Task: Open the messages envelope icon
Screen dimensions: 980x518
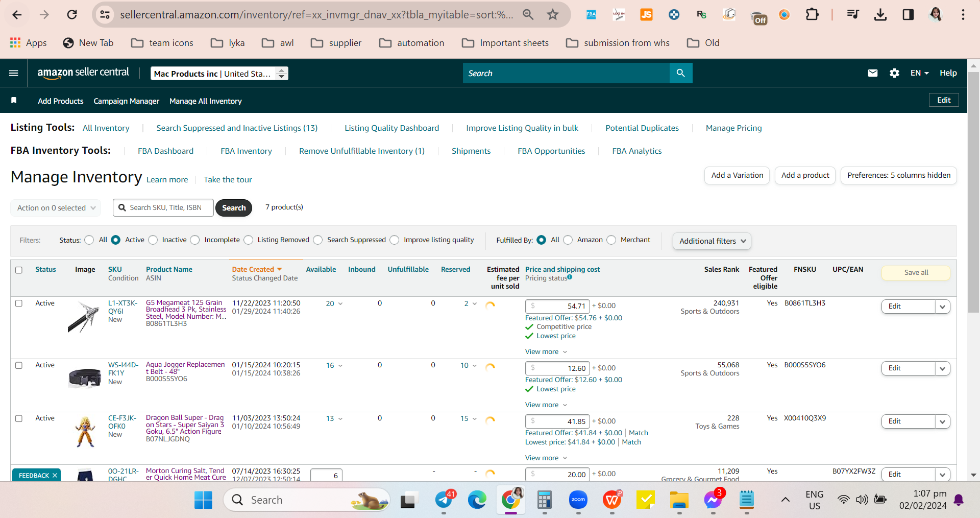Action: [x=873, y=73]
